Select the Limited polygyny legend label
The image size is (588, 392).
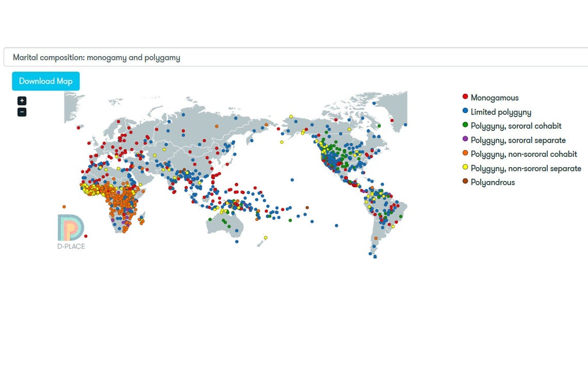coord(500,112)
